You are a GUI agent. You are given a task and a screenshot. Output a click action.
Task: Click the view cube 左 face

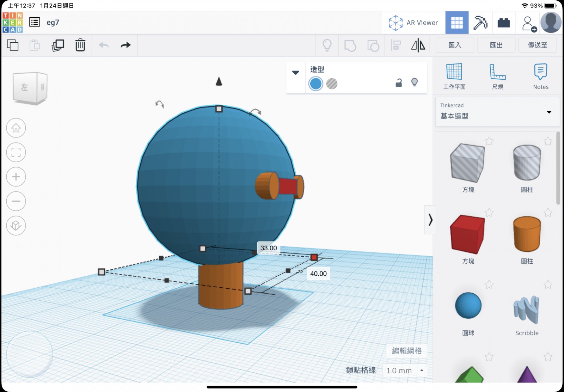24,87
